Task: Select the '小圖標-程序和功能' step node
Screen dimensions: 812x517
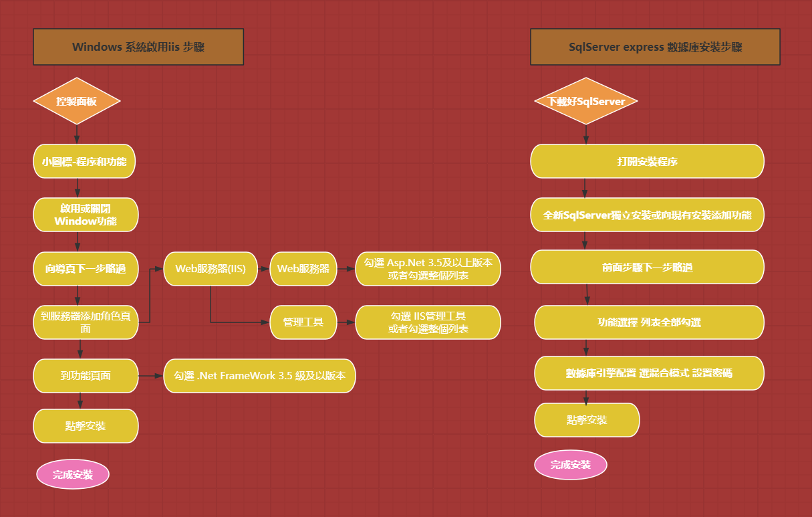Action: (84, 161)
